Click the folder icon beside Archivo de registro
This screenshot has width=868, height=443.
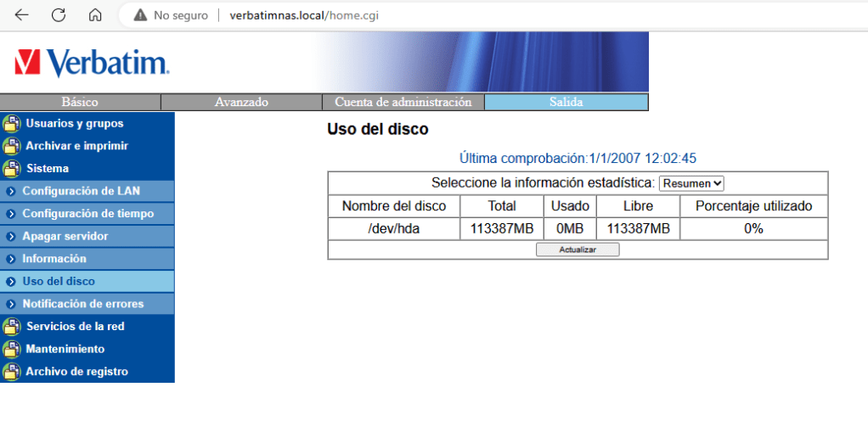(11, 372)
